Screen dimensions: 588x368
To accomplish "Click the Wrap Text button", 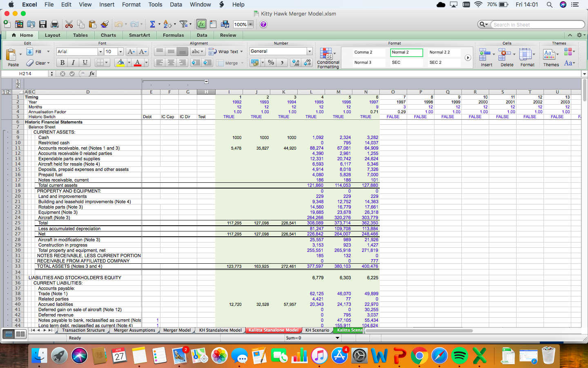I will (225, 52).
